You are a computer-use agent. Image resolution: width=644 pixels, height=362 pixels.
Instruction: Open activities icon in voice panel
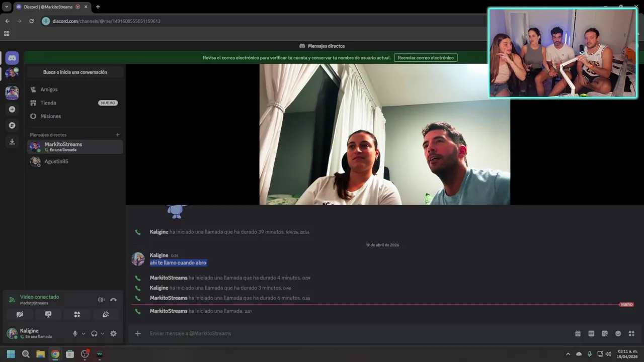[x=77, y=314]
